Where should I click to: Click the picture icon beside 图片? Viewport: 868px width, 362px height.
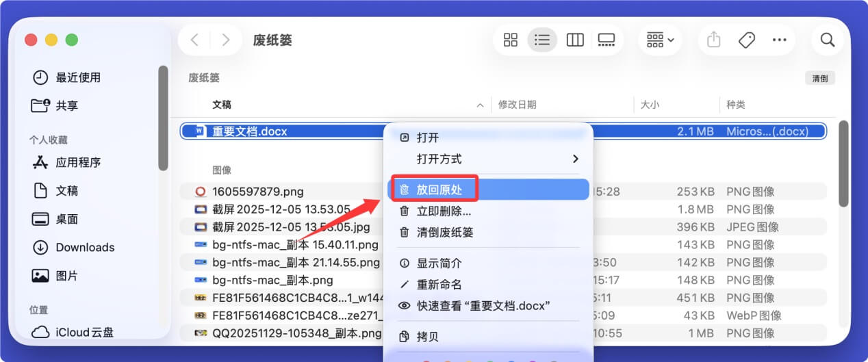[x=40, y=276]
